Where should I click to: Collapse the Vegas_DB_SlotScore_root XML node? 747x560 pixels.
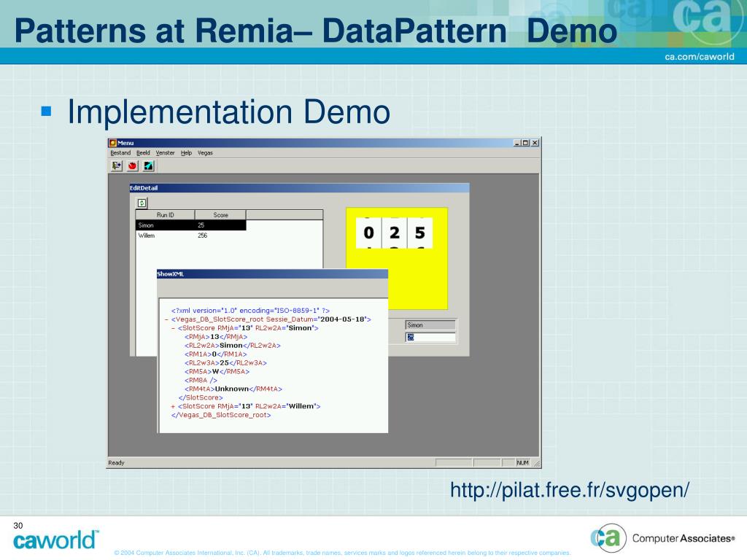tap(167, 319)
